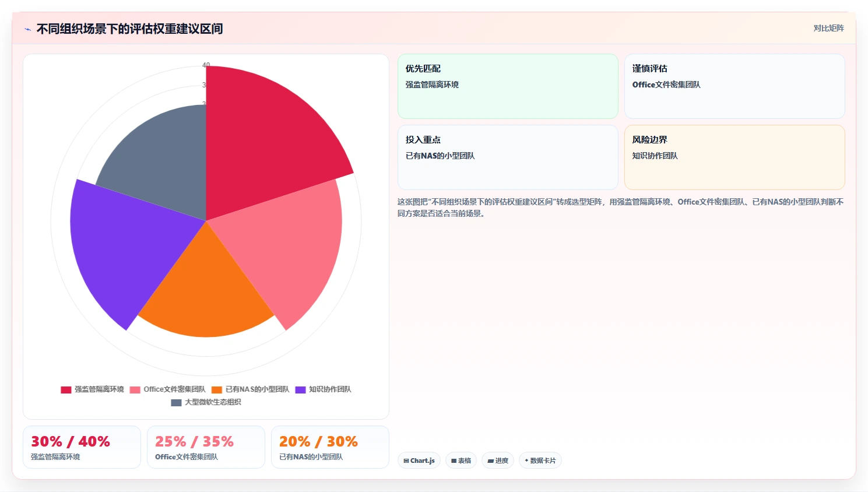The width and height of the screenshot is (868, 492).
Task: Select the 20% / 30% stat card
Action: [x=330, y=447]
